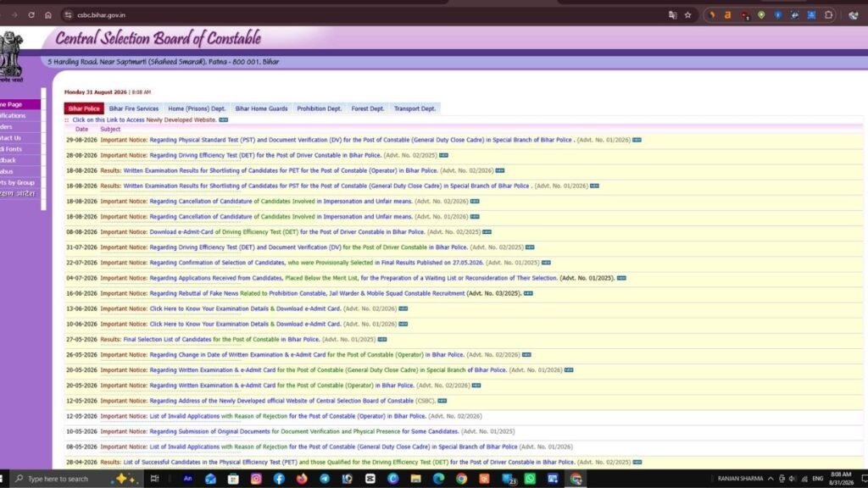Viewport: 868px width, 488px height.
Task: Open 08-08-2026 Download e-Admit-Card of DET link
Action: [x=287, y=232]
